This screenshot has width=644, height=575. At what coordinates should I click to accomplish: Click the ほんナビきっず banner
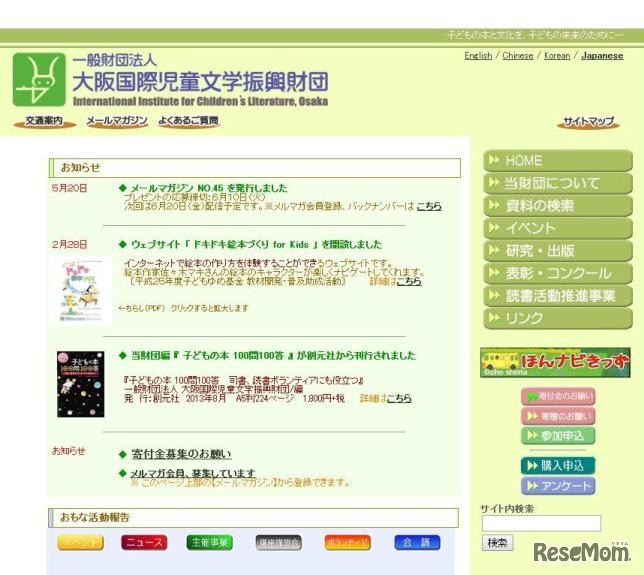[555, 363]
